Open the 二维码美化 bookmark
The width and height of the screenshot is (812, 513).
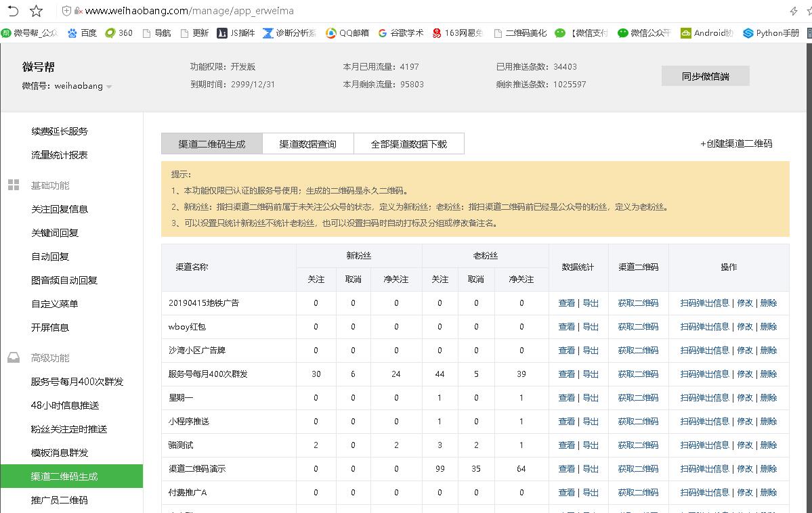(x=520, y=33)
